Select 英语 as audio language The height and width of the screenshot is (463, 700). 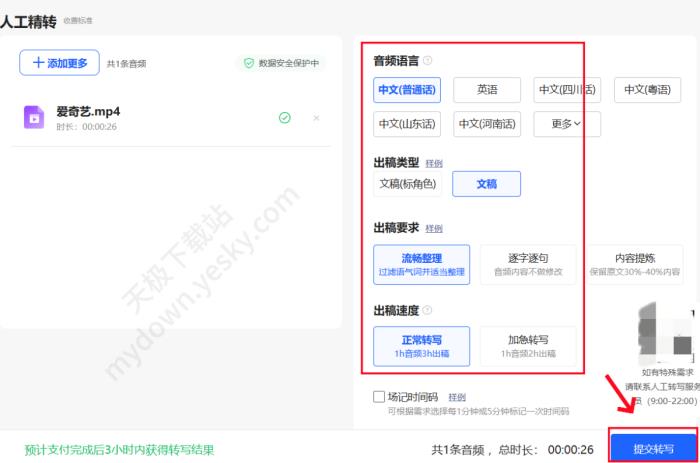[487, 90]
